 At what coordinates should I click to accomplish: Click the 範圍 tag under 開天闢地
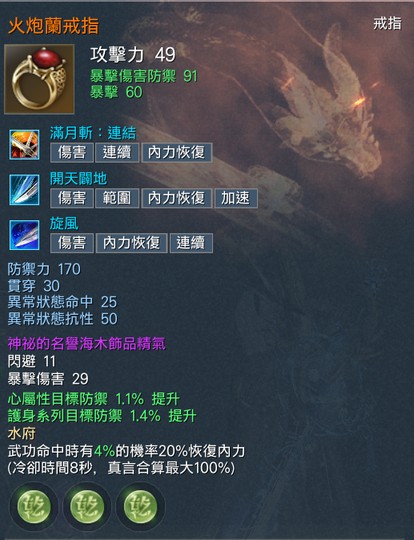pyautogui.click(x=117, y=198)
